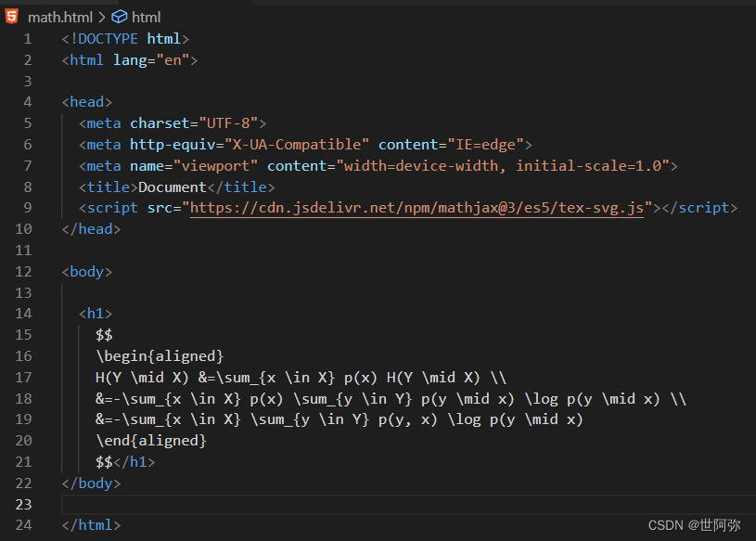This screenshot has height=541, width=756.
Task: Click the opening body tag
Action: coord(87,272)
